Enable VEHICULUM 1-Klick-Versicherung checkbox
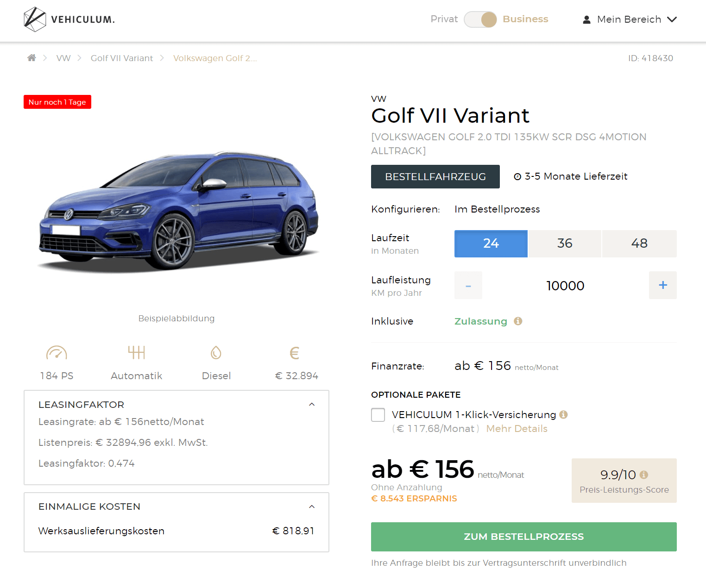The image size is (706, 588). (x=378, y=415)
